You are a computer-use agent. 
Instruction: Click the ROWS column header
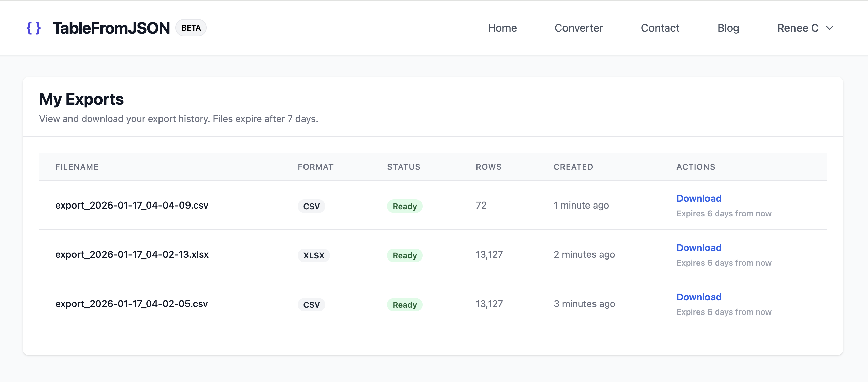pyautogui.click(x=488, y=167)
